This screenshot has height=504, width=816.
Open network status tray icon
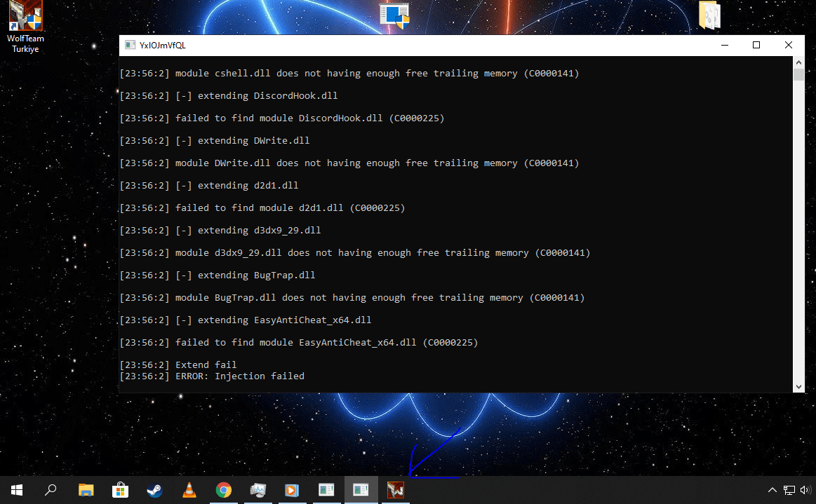789,490
